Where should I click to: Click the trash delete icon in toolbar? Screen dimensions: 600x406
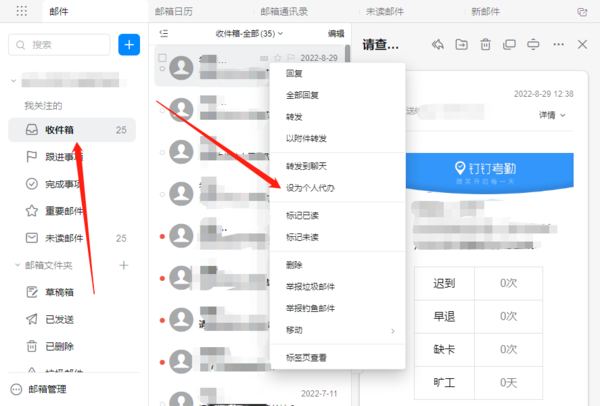point(485,44)
